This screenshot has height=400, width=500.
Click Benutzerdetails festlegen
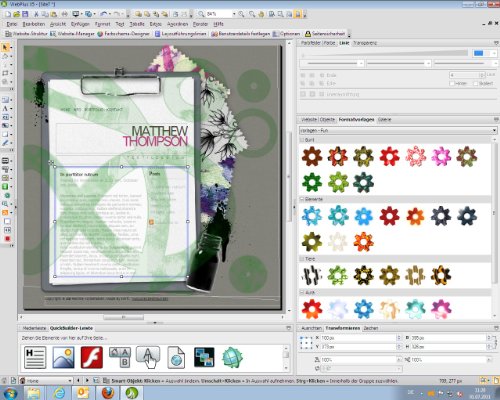(241, 34)
